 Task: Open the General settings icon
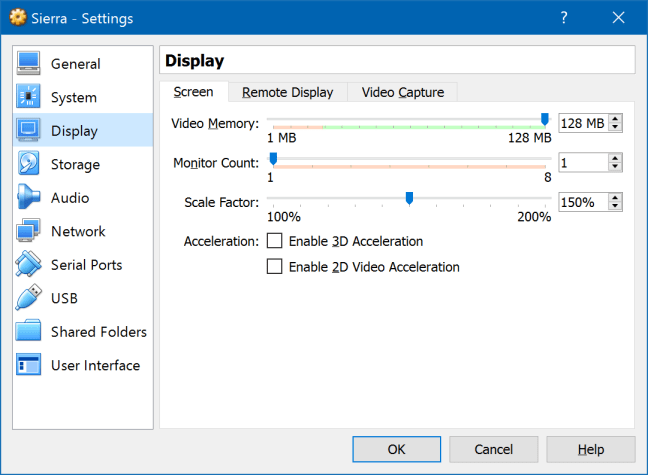[x=28, y=64]
